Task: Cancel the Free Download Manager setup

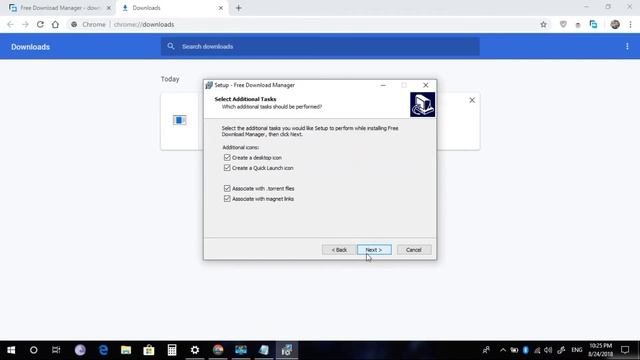Action: [413, 249]
